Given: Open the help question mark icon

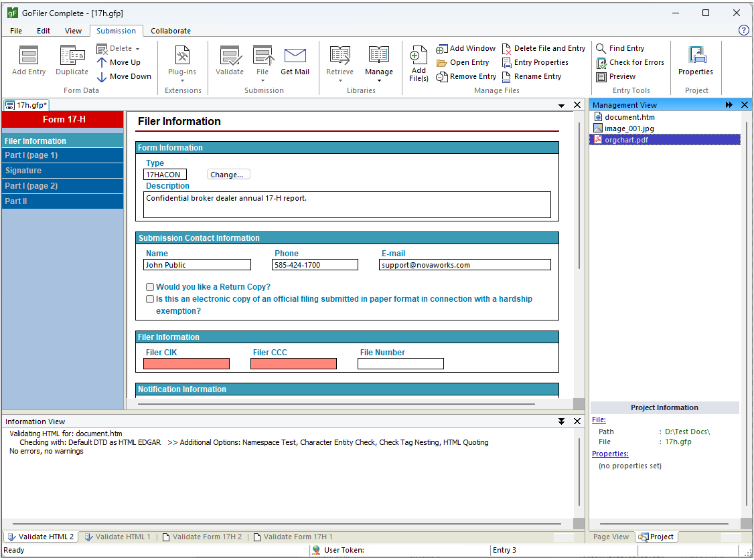Looking at the screenshot, I should [743, 30].
